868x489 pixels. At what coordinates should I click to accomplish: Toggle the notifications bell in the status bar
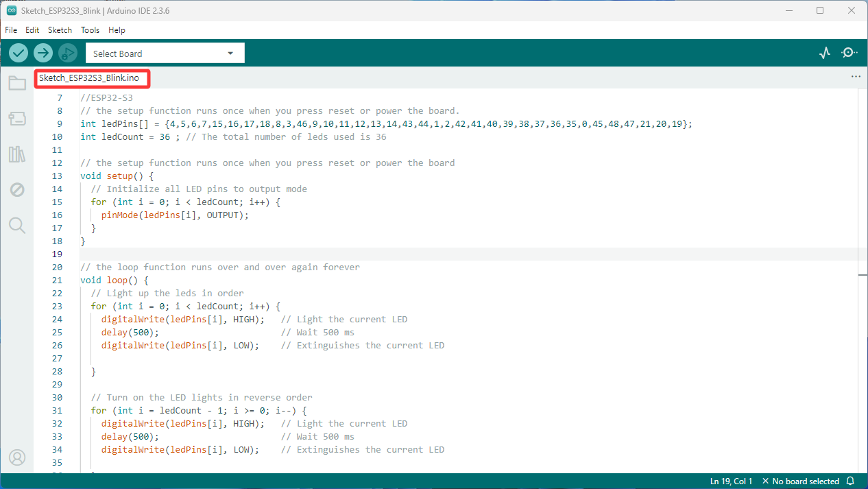pyautogui.click(x=850, y=481)
